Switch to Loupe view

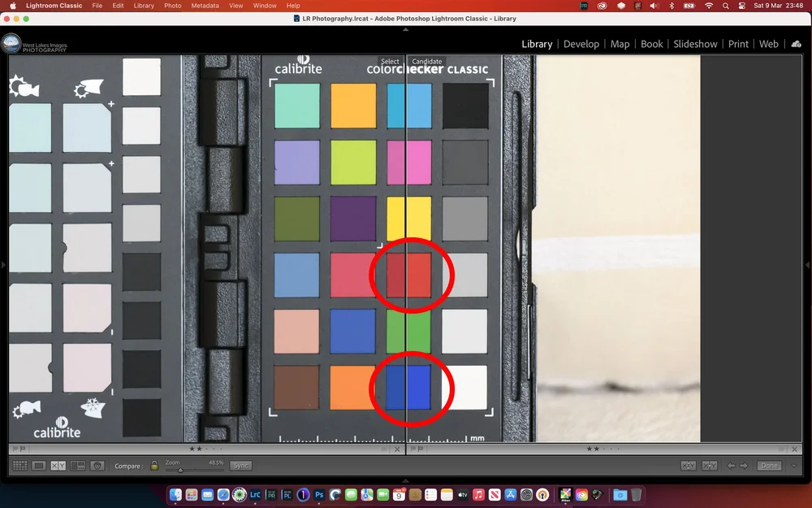pyautogui.click(x=39, y=466)
